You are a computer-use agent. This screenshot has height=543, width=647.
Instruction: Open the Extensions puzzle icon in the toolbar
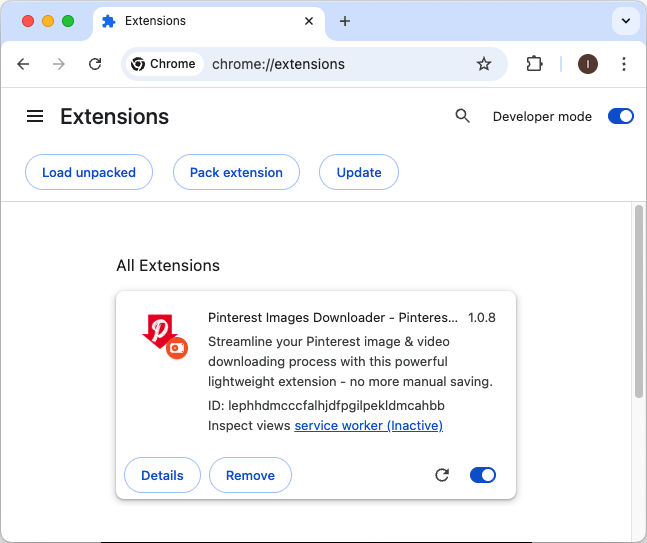[534, 64]
